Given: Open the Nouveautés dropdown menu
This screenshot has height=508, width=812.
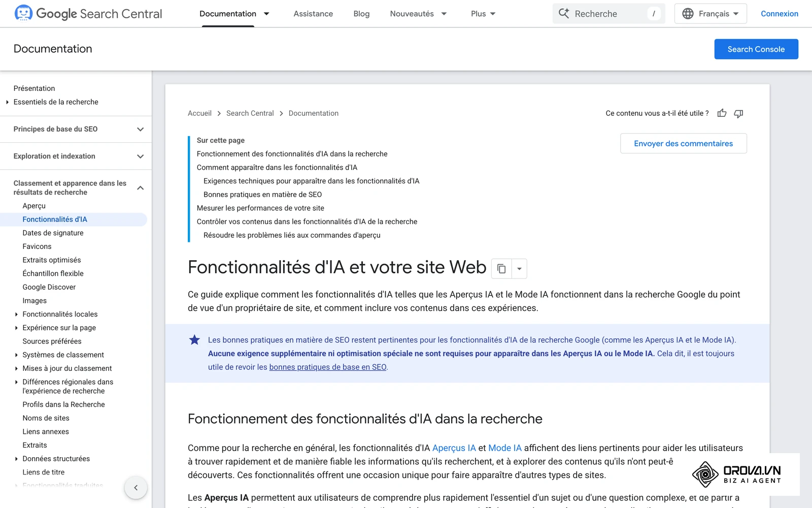Looking at the screenshot, I should coord(419,14).
